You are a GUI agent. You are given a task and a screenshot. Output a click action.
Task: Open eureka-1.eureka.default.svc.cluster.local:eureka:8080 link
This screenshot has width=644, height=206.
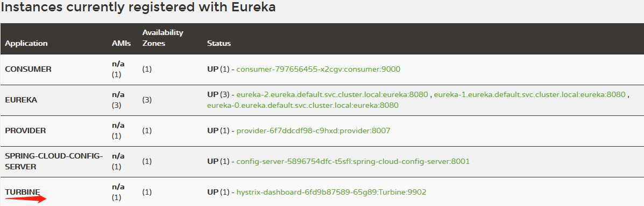(530, 95)
